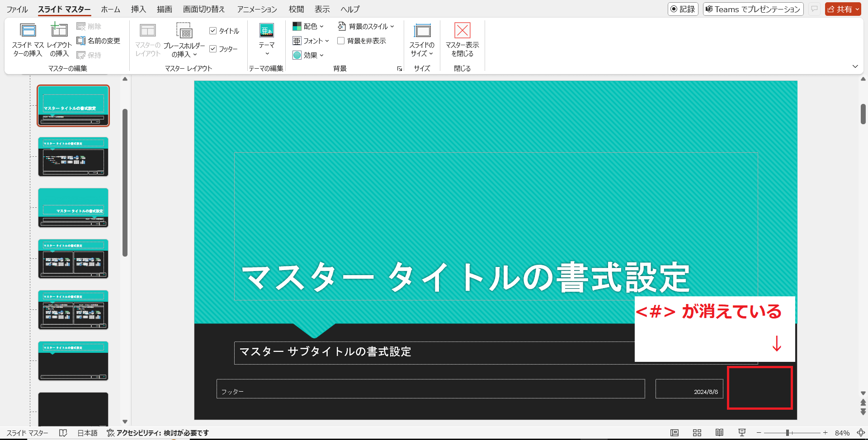868x440 pixels.
Task: Select the first slide master thumbnail
Action: point(73,106)
